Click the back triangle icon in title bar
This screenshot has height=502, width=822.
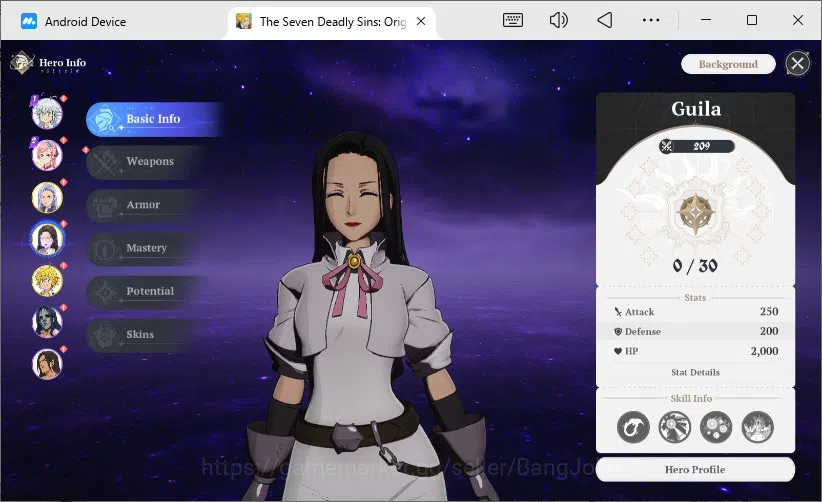coord(604,20)
